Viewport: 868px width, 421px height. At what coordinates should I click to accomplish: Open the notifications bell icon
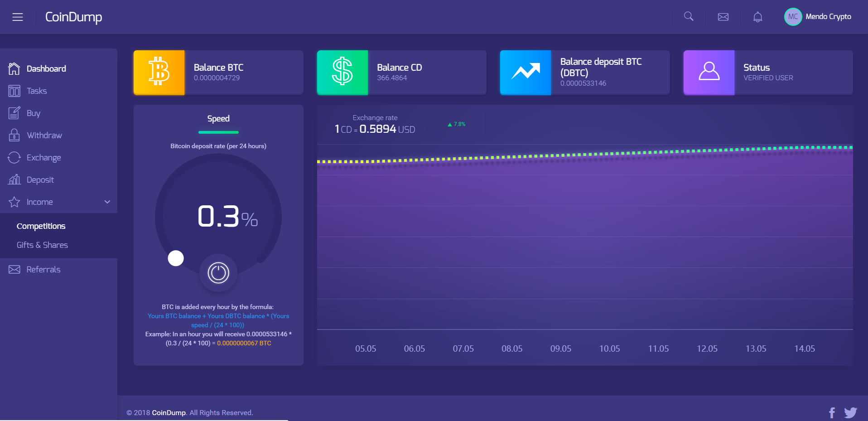pyautogui.click(x=758, y=17)
